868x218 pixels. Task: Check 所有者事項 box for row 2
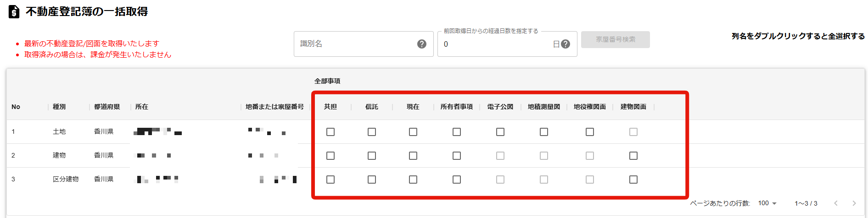coord(457,156)
